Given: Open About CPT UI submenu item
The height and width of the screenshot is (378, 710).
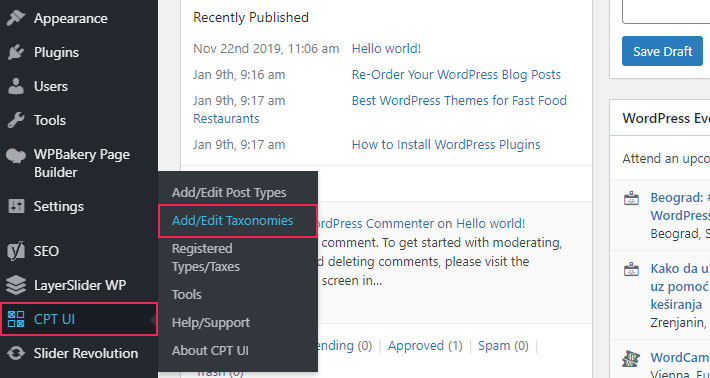Looking at the screenshot, I should click(210, 351).
